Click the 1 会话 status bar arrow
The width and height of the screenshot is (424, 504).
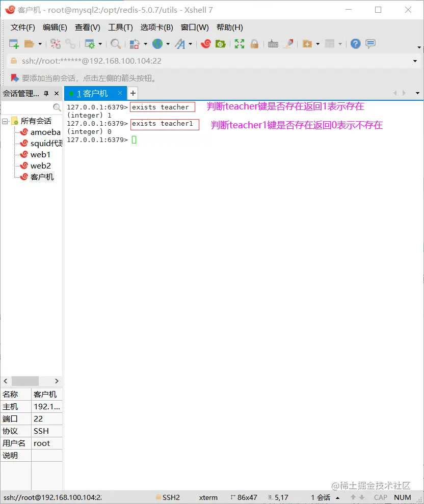pos(337,497)
